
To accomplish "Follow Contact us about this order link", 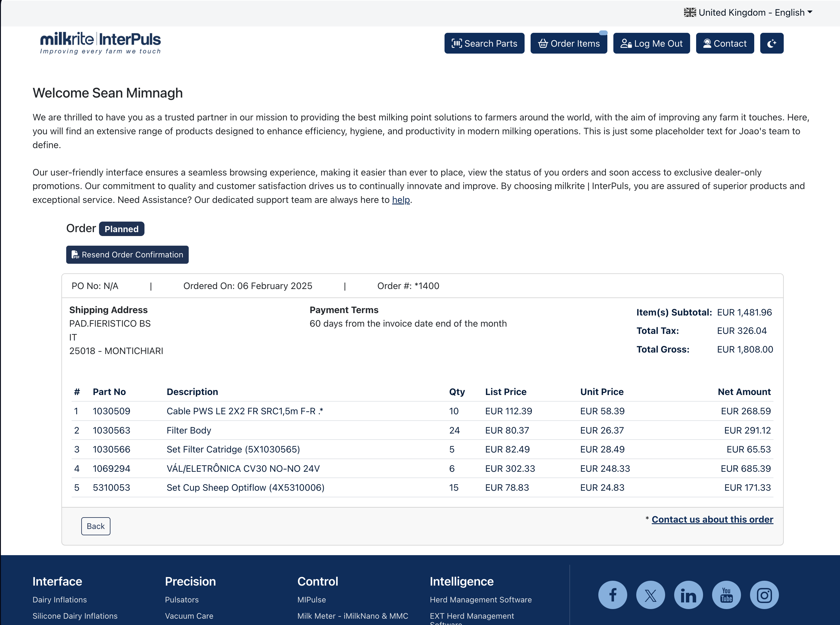I will click(x=712, y=519).
